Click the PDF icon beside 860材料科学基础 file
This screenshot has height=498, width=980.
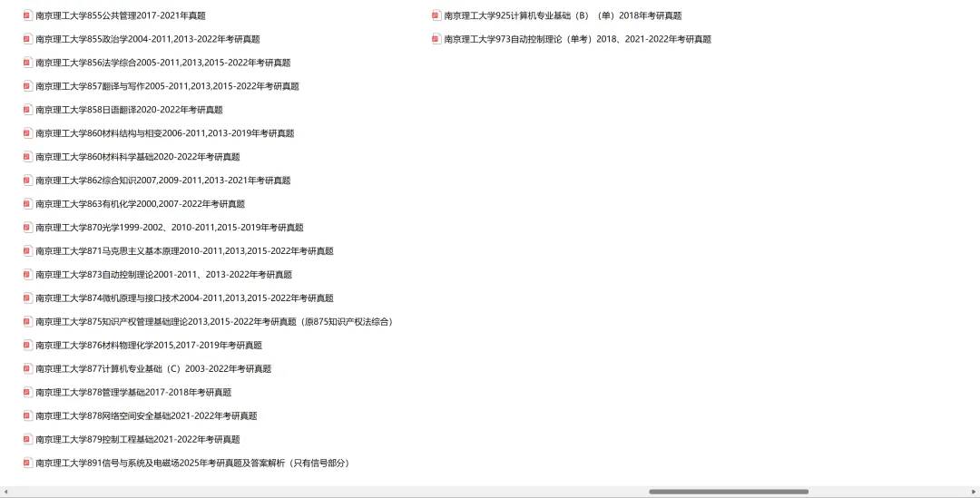click(27, 156)
